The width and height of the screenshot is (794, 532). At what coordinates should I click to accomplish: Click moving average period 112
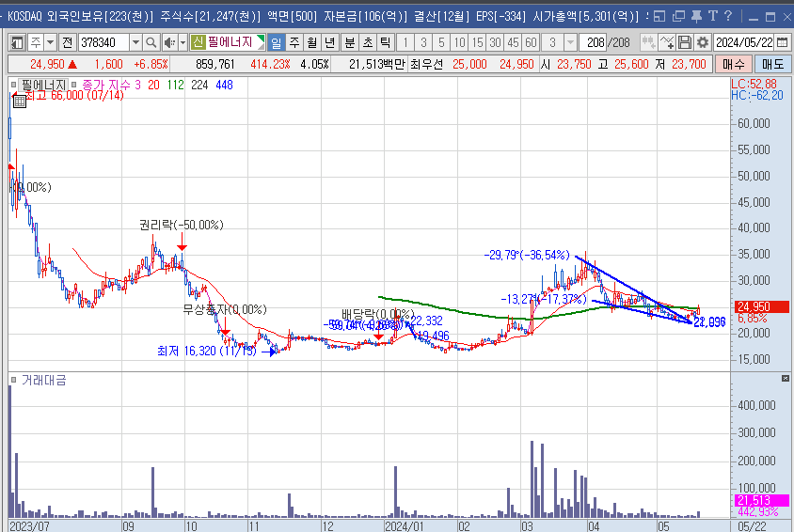(x=176, y=85)
